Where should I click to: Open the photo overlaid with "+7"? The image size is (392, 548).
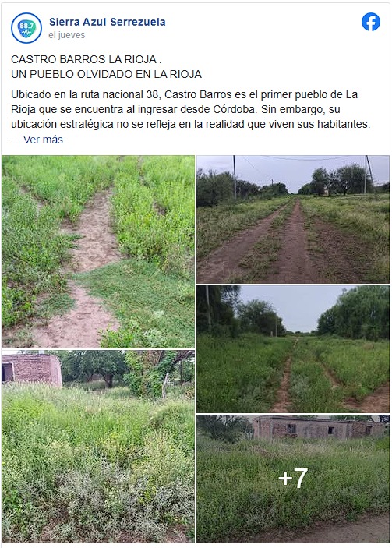click(293, 479)
